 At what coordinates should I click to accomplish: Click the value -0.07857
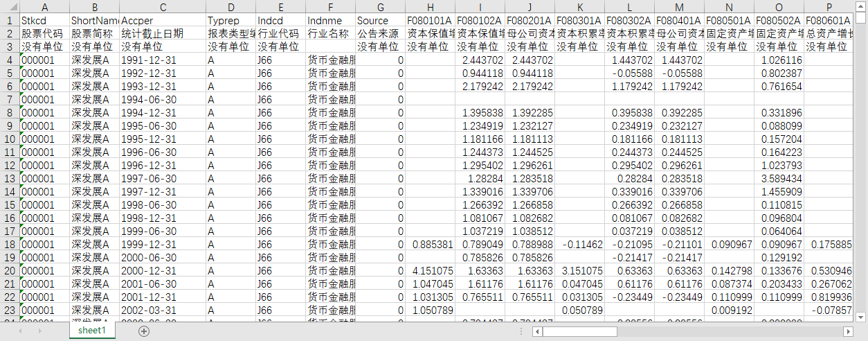[829, 311]
